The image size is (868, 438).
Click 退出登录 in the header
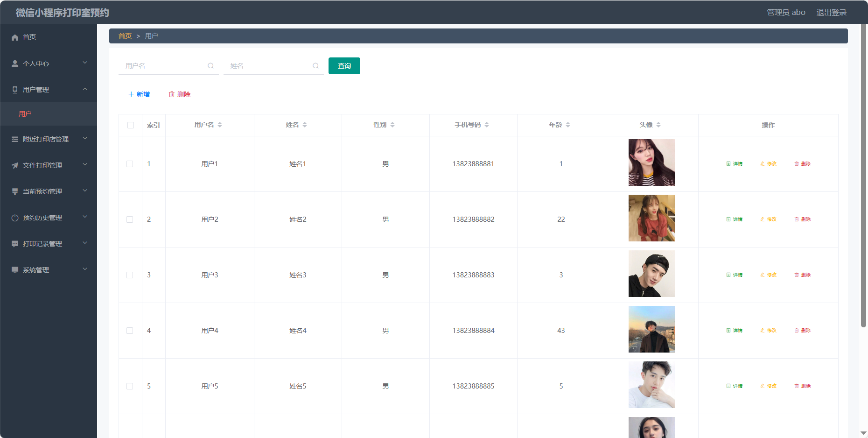click(x=831, y=13)
